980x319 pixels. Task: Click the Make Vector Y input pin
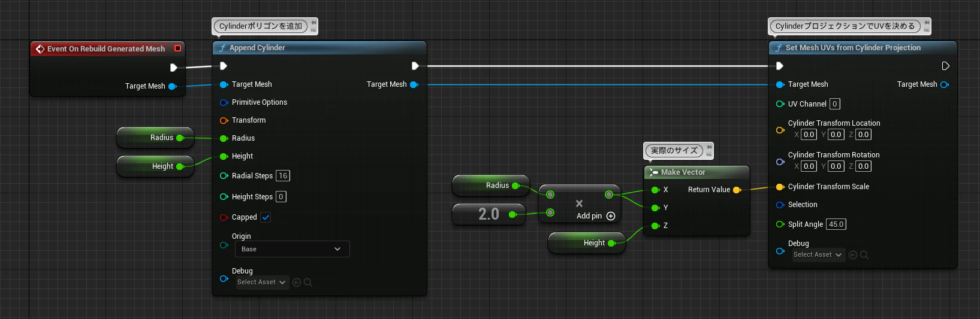click(x=656, y=208)
